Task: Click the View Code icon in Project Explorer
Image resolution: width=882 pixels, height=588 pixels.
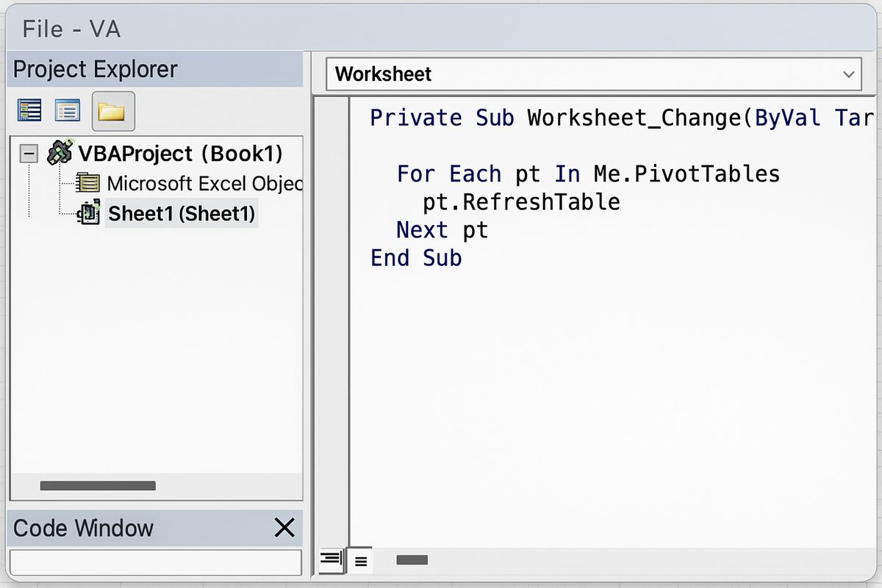Action: (x=30, y=111)
